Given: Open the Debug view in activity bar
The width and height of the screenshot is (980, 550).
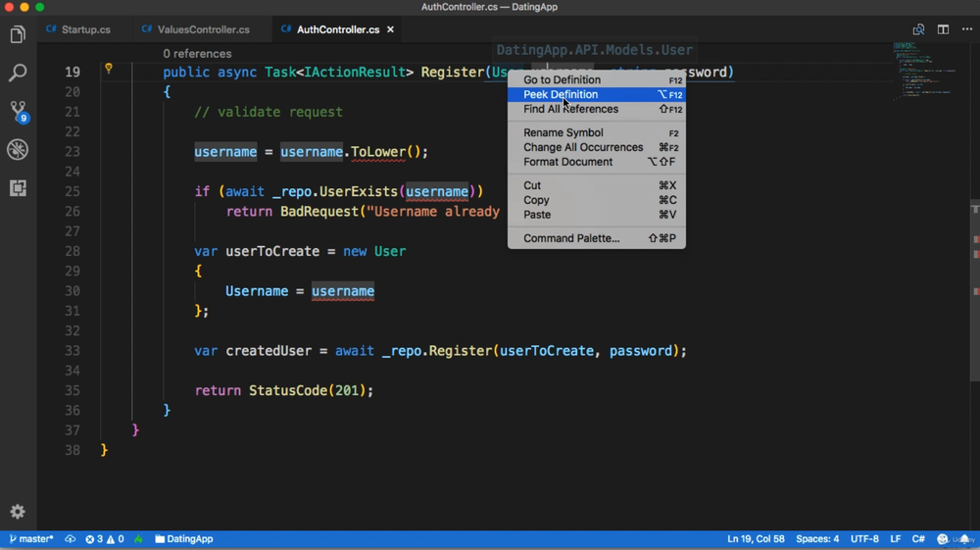Looking at the screenshot, I should [x=18, y=149].
